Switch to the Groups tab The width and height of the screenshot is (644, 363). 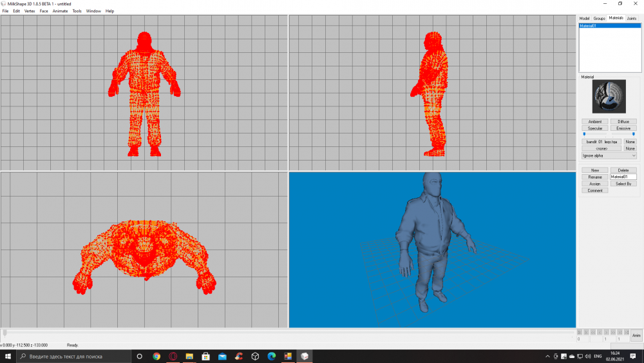point(599,19)
